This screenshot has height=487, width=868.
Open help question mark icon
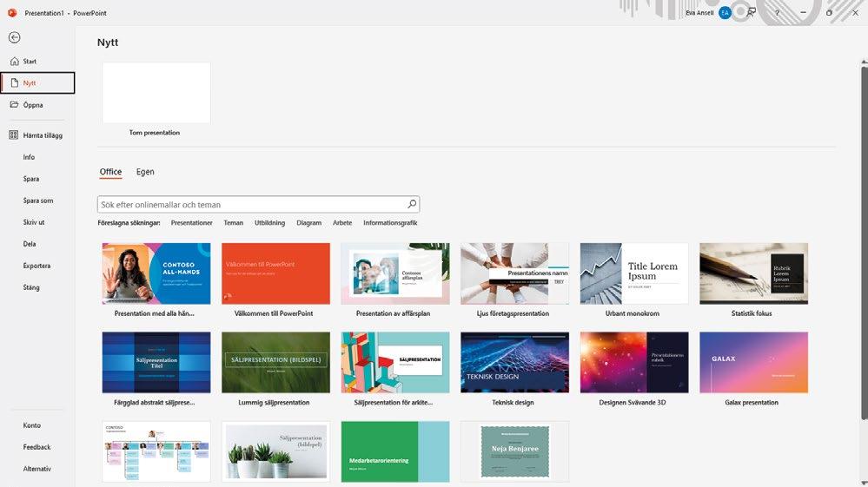point(778,13)
